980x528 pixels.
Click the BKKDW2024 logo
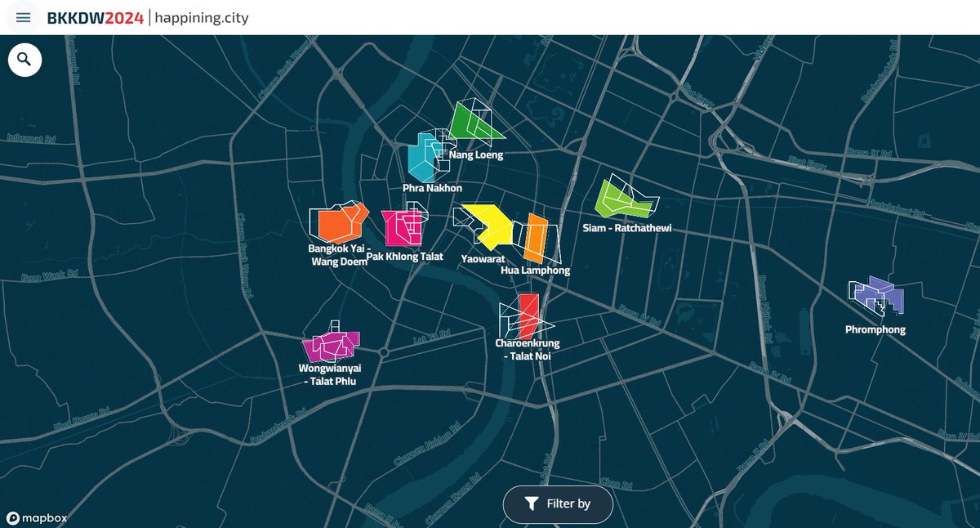96,17
